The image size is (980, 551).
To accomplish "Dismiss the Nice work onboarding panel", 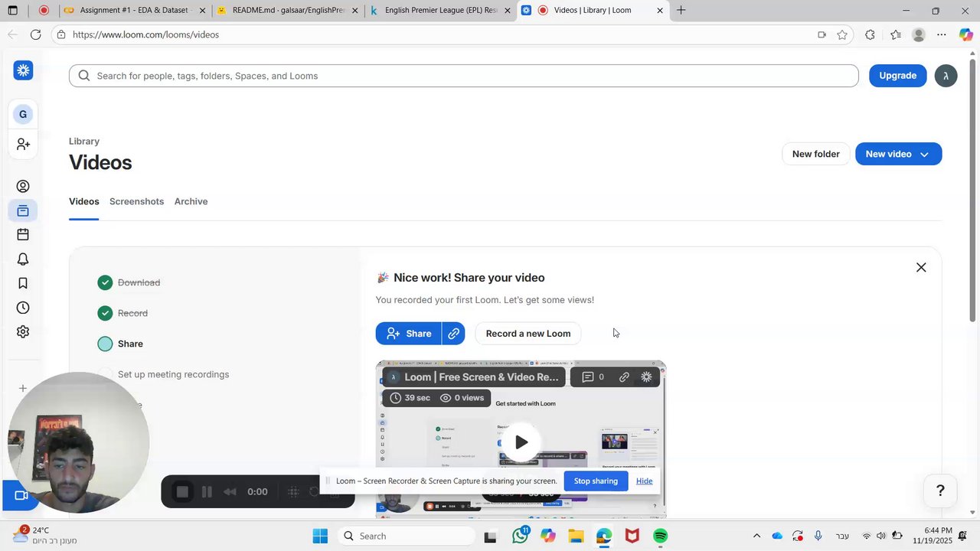I will pyautogui.click(x=921, y=267).
